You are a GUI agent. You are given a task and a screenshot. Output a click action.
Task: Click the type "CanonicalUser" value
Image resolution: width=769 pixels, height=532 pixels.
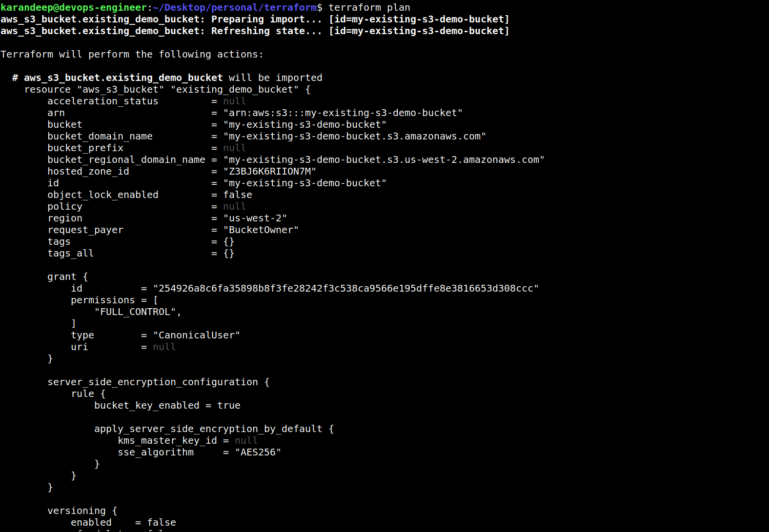tap(197, 335)
